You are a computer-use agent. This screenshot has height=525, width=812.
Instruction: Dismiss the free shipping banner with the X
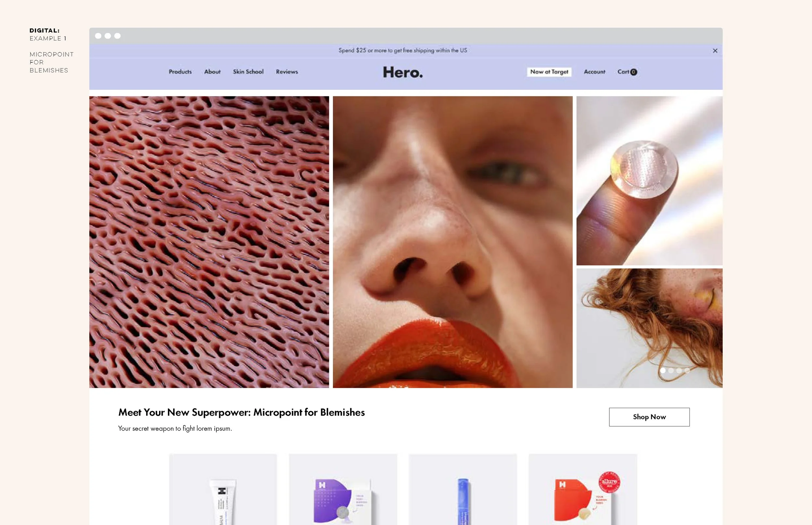(x=716, y=51)
